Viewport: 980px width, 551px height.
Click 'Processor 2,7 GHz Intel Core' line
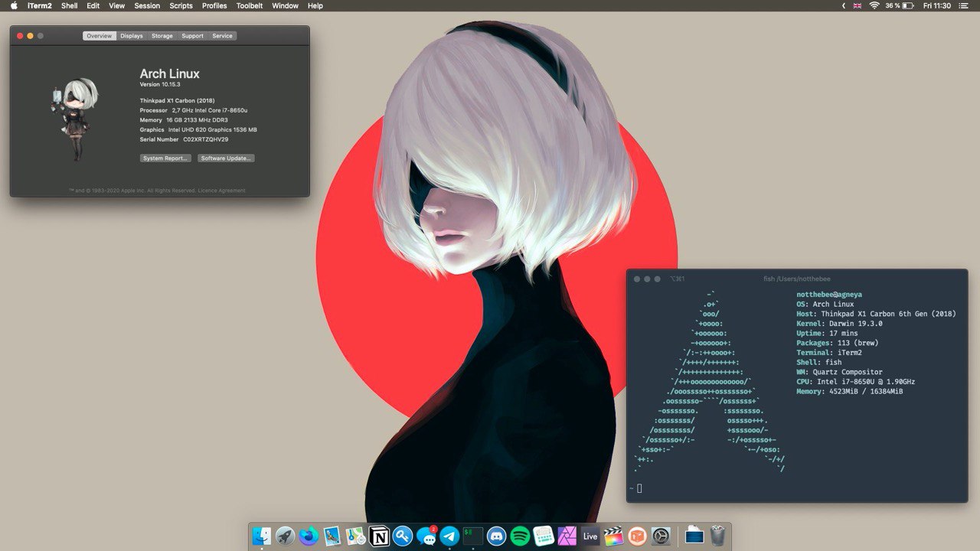193,110
